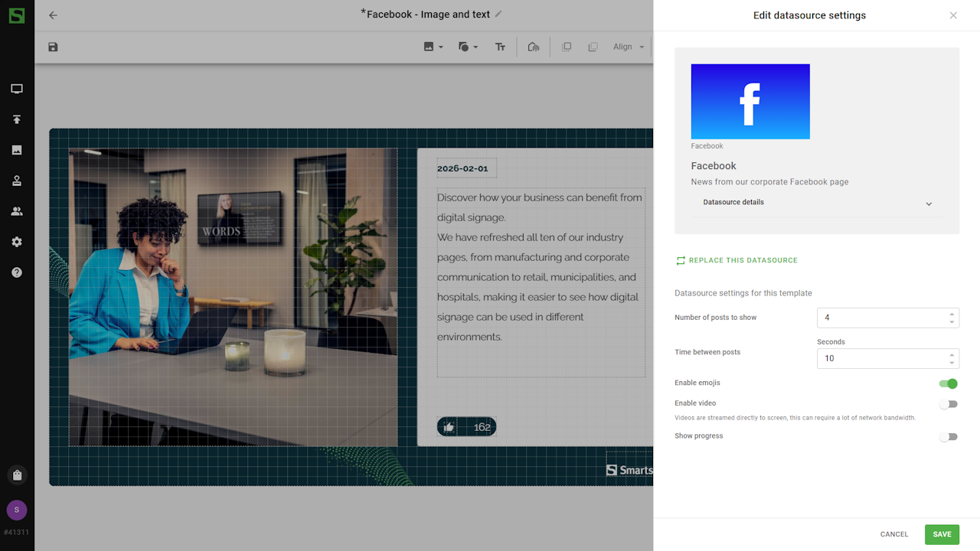The image size is (980, 551).
Task: Click the back arrow icon
Action: click(53, 15)
